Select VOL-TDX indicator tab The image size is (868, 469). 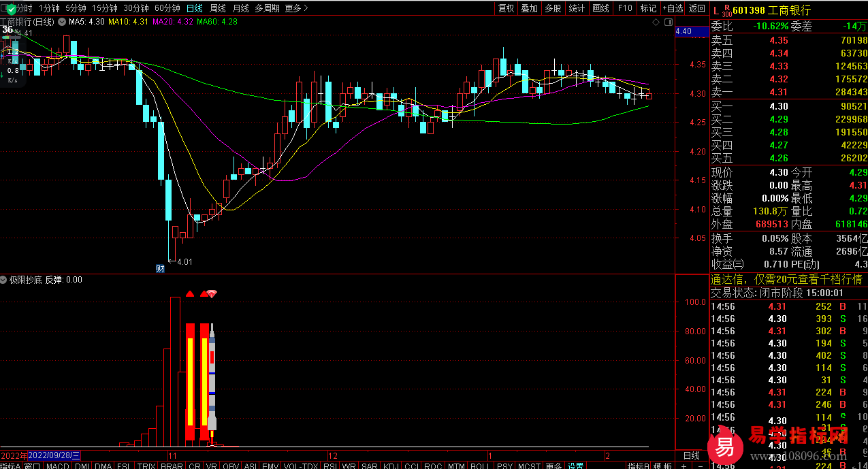coord(301,466)
